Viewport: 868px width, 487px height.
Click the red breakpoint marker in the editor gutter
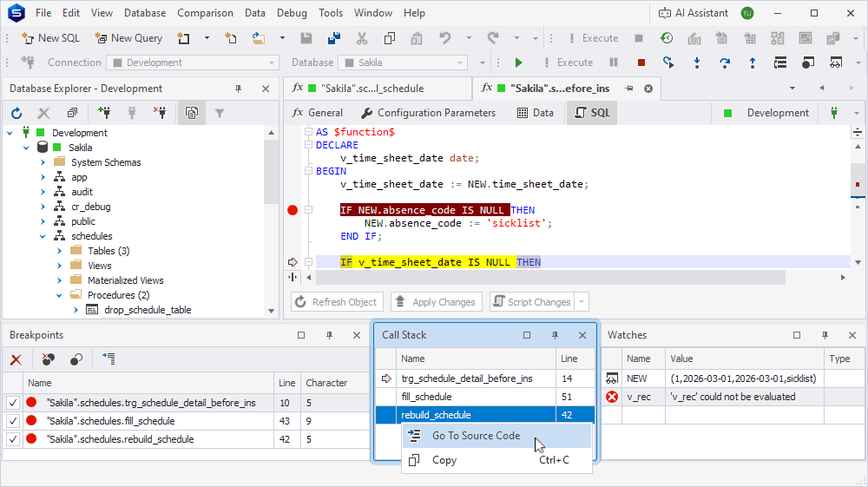click(x=293, y=210)
